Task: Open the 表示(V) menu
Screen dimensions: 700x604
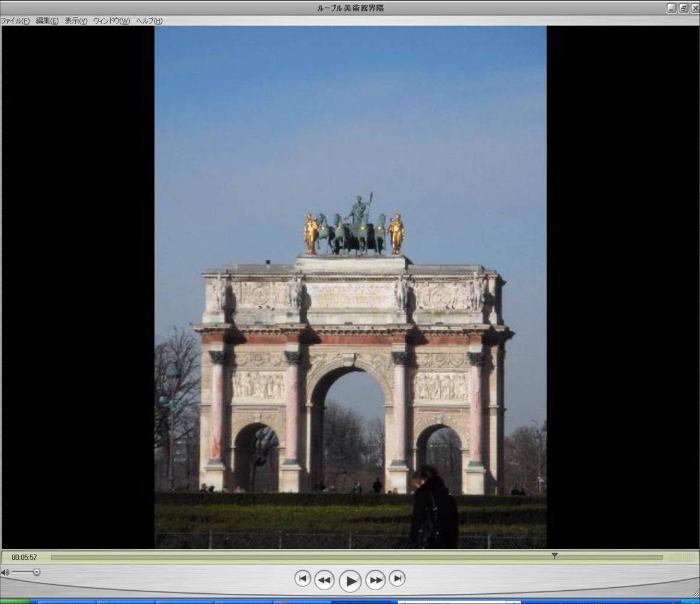Action: [x=76, y=20]
